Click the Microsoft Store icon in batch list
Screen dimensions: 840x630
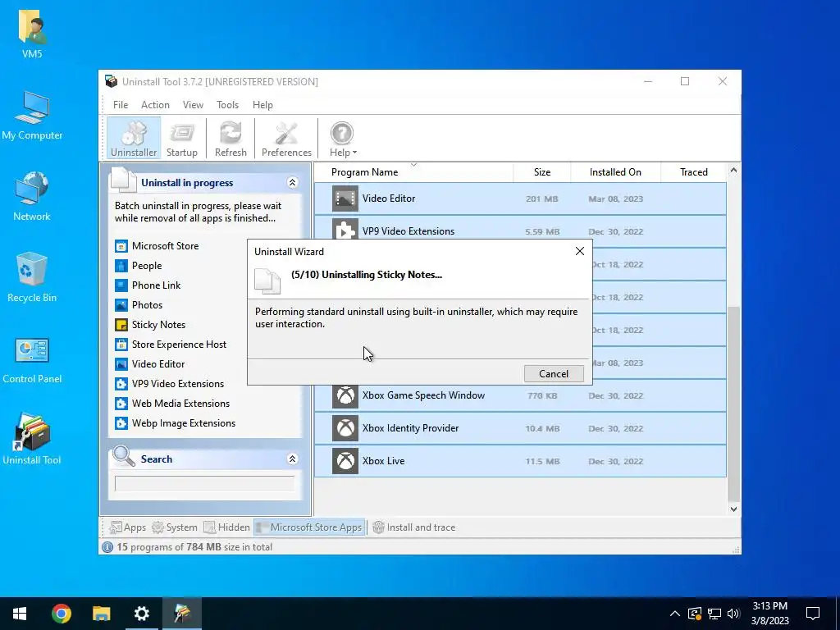click(x=121, y=246)
